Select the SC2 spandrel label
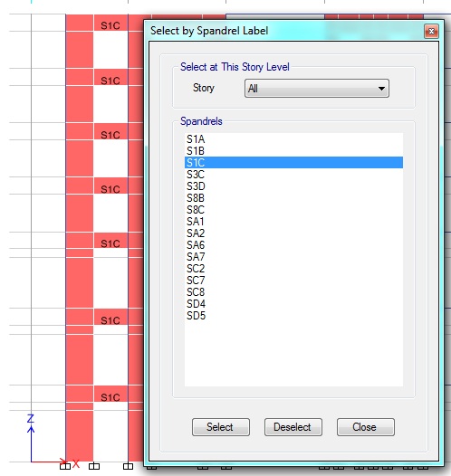This screenshot has height=476, width=451. (293, 269)
